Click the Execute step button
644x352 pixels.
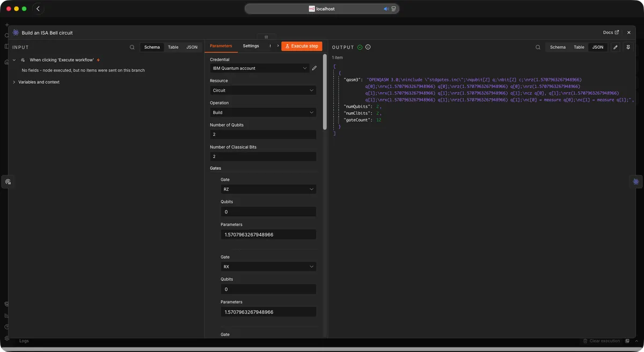[302, 46]
